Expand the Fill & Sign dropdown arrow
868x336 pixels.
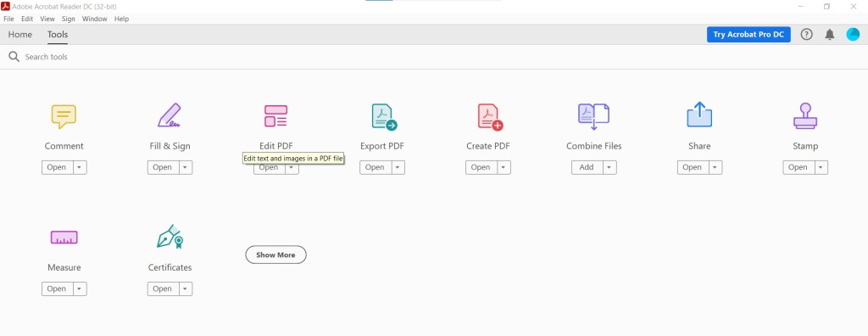[x=186, y=167]
